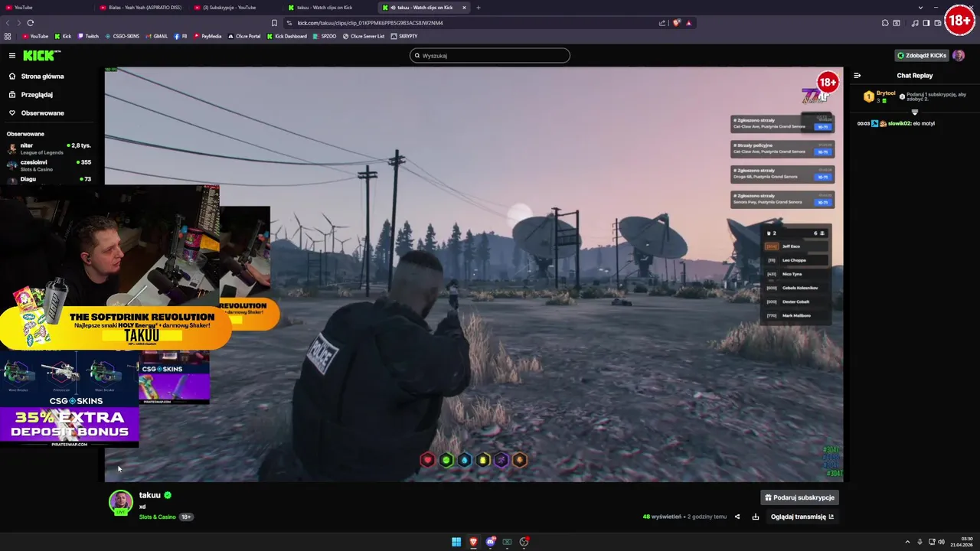Open the Twitch bookmark

88,36
